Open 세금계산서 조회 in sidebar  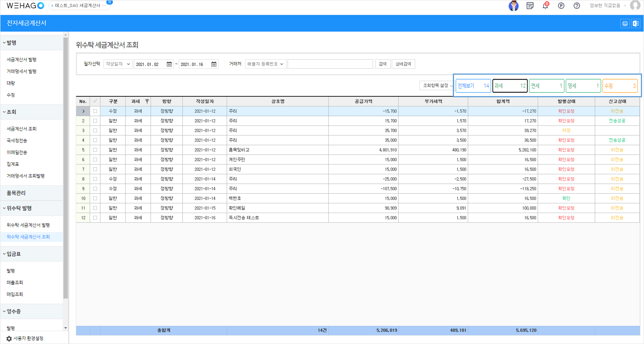tap(21, 129)
